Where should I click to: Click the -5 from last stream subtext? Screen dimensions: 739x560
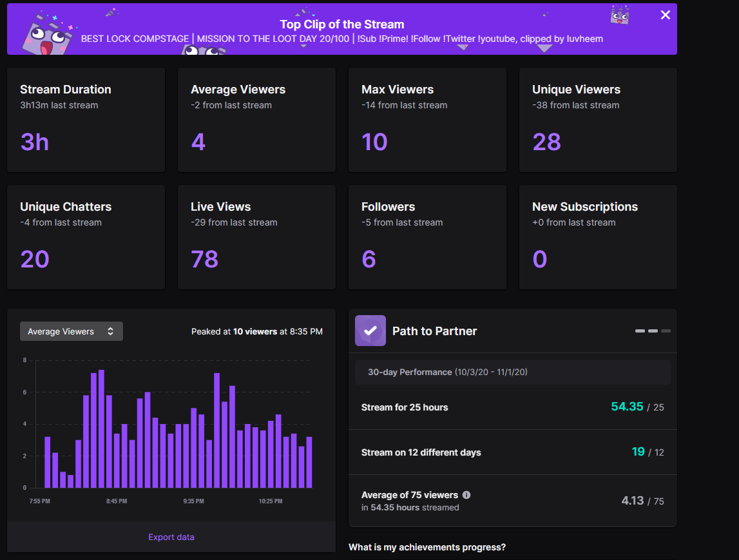(402, 222)
